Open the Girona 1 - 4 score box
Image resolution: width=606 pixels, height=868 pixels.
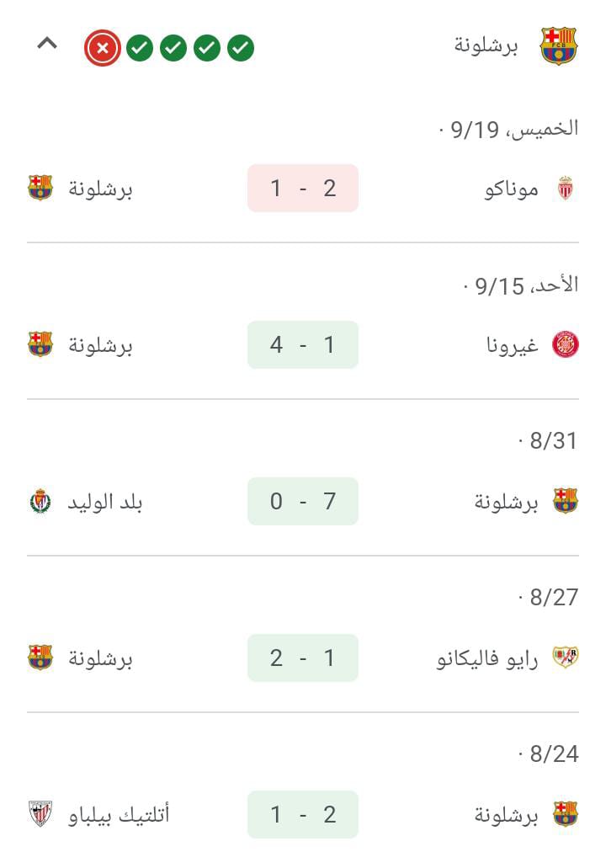[303, 345]
